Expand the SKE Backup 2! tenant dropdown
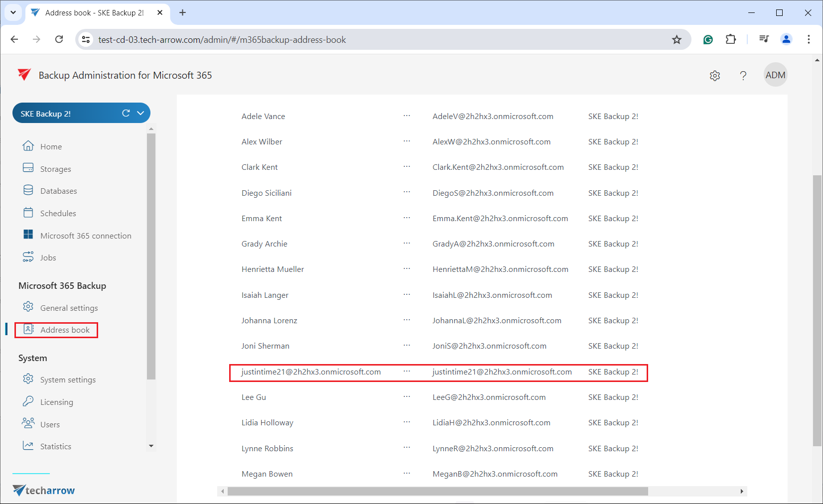The width and height of the screenshot is (823, 504). [140, 114]
